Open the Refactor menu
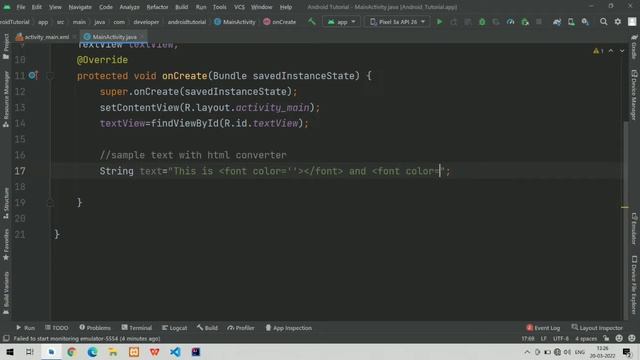The width and height of the screenshot is (640, 360). point(157,7)
